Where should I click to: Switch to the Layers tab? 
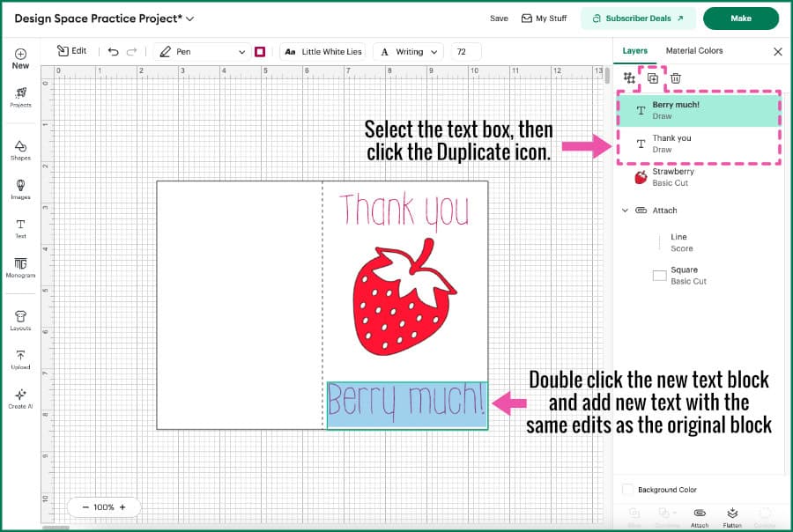point(634,50)
